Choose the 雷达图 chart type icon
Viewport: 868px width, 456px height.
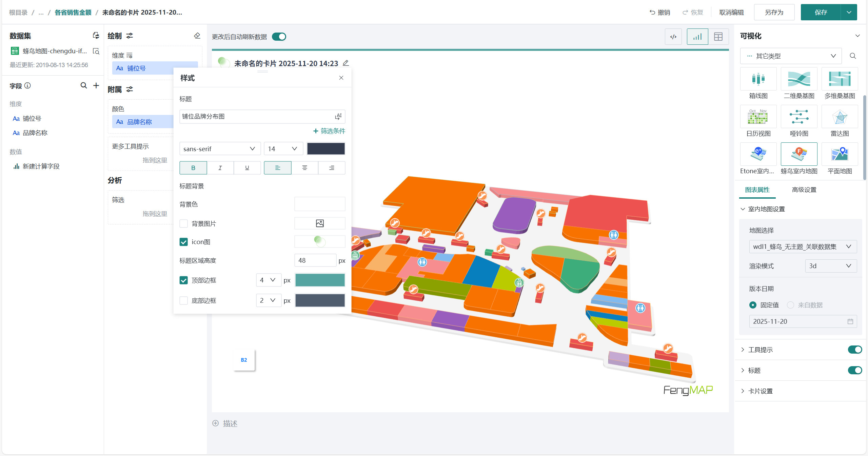point(839,117)
